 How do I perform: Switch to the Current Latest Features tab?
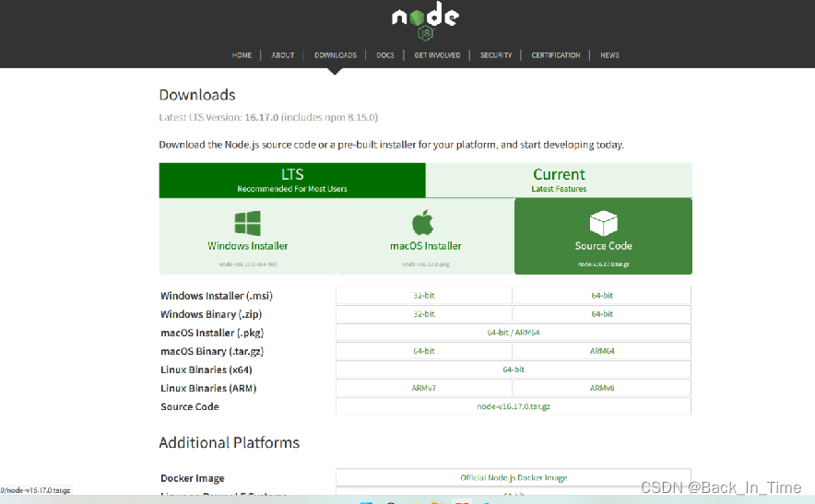pyautogui.click(x=559, y=181)
